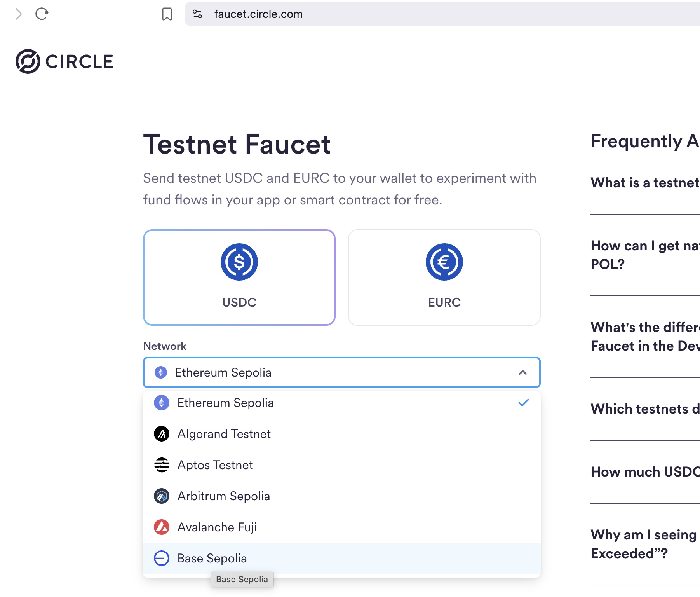The image size is (700, 597).
Task: Open site settings icon in address bar
Action: [x=197, y=14]
